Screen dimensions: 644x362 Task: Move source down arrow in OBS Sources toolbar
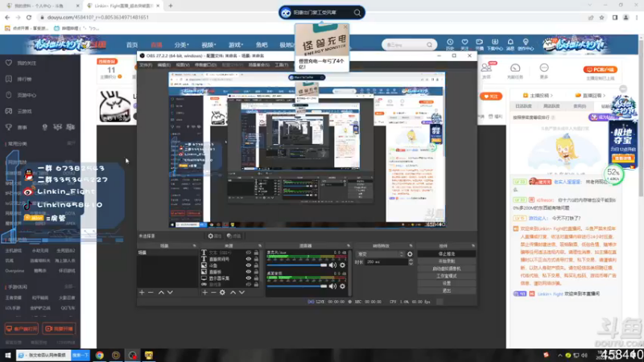pos(242,293)
